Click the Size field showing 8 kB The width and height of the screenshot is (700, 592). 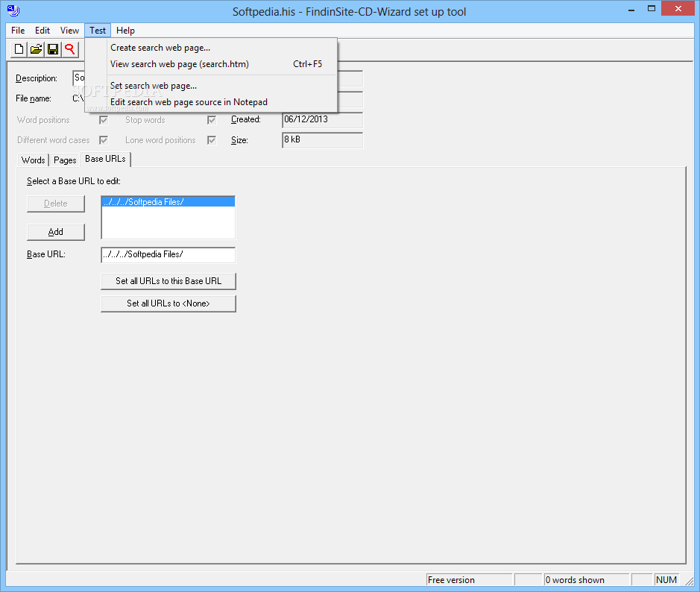tap(322, 139)
